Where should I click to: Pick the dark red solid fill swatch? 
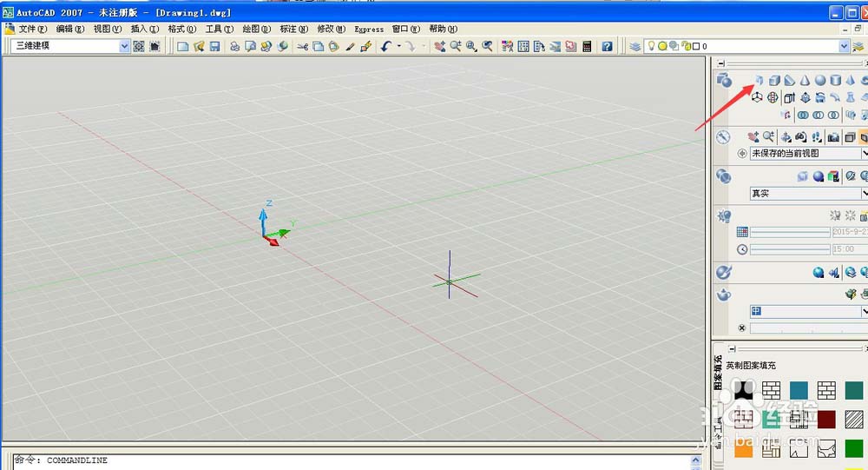826,420
